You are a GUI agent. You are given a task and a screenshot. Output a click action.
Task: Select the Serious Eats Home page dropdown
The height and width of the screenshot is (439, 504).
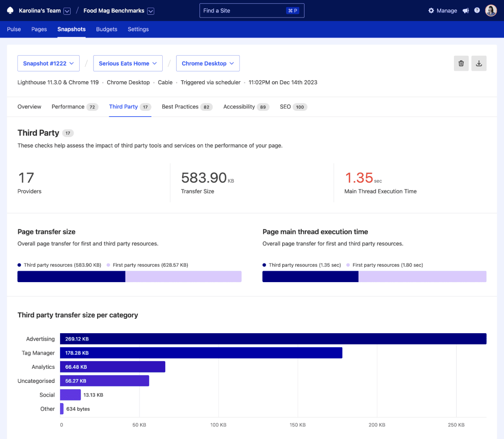(x=128, y=63)
